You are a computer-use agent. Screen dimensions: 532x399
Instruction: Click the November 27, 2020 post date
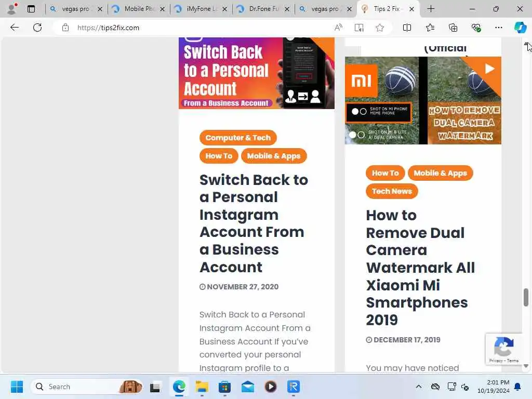click(239, 287)
